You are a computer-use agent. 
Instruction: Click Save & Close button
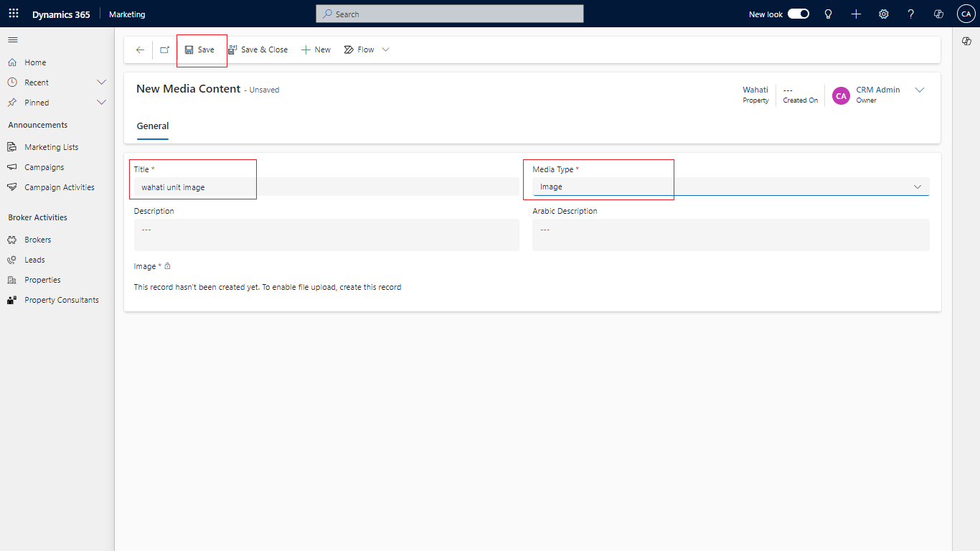(258, 50)
